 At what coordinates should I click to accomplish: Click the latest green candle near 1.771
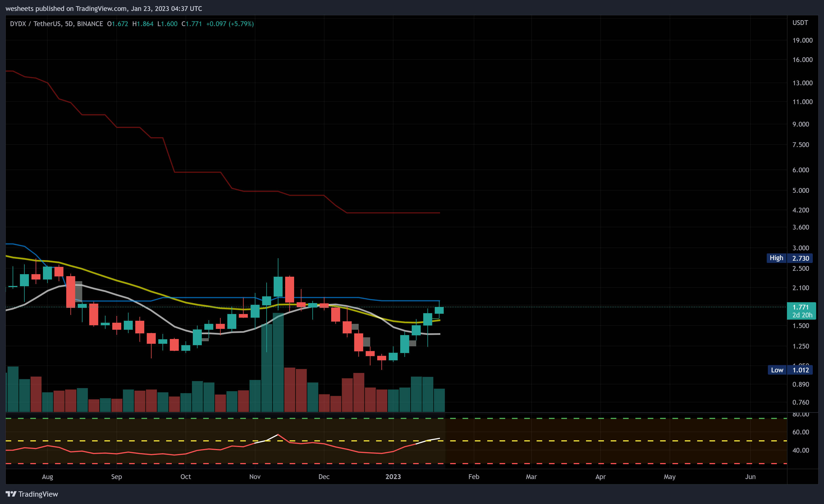(x=439, y=310)
